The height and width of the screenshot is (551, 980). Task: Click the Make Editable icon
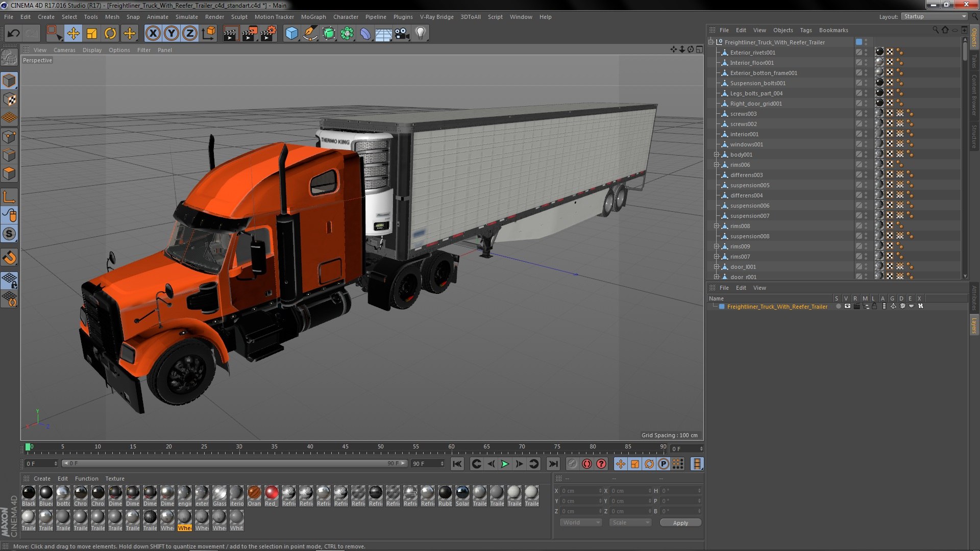9,58
